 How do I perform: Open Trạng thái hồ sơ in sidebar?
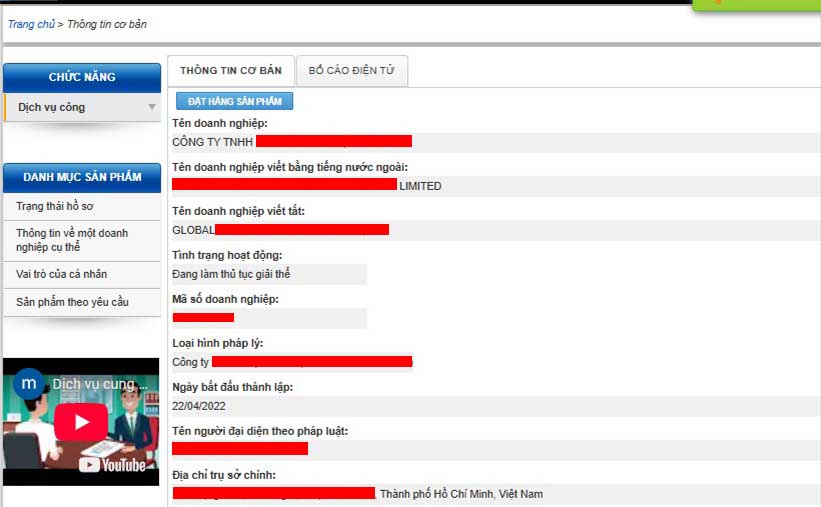tap(55, 206)
